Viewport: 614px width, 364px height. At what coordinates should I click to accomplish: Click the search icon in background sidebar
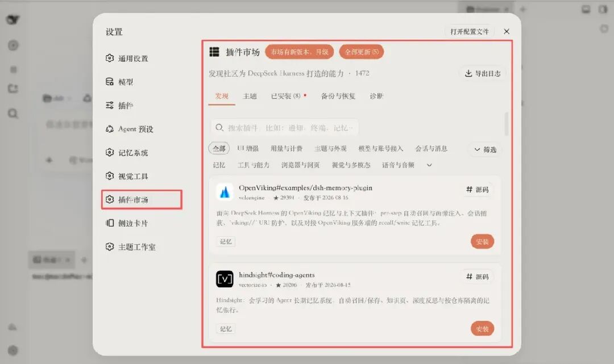click(x=13, y=114)
